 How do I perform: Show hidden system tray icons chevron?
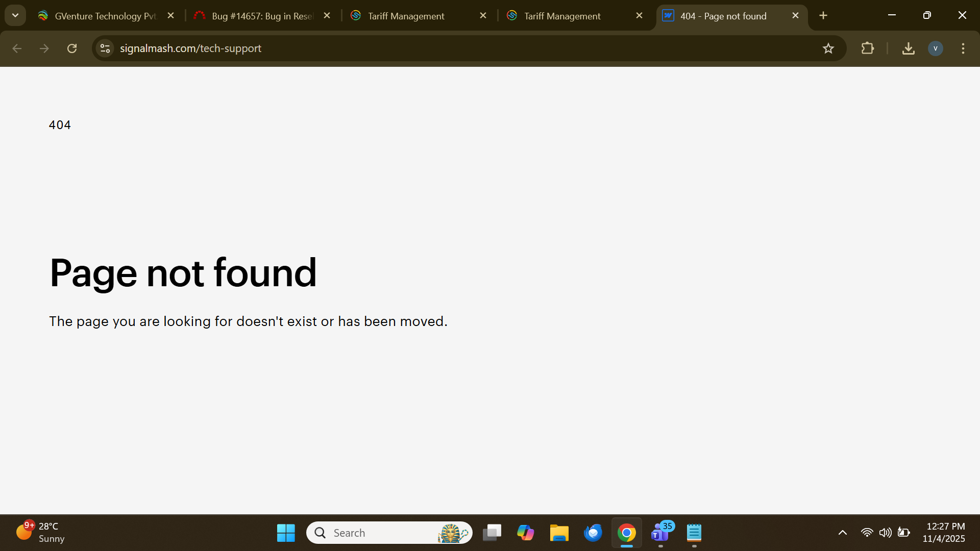[x=843, y=533]
